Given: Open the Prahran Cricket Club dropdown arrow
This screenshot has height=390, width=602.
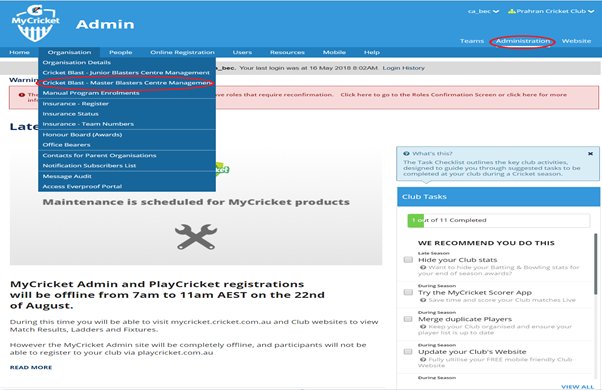Looking at the screenshot, I should point(591,12).
